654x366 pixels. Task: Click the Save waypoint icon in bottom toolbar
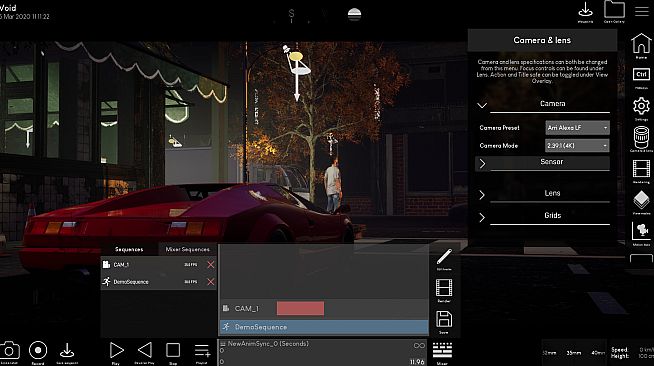tap(67, 351)
